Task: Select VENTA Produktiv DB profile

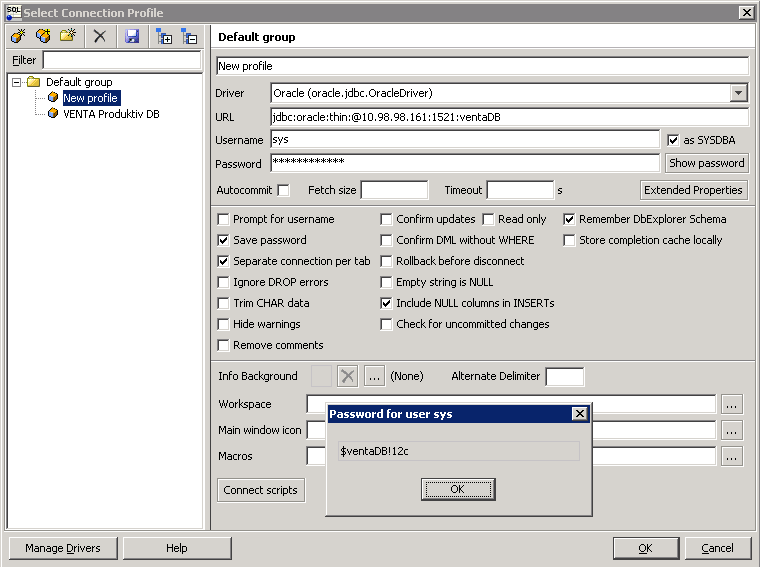Action: coord(110,114)
